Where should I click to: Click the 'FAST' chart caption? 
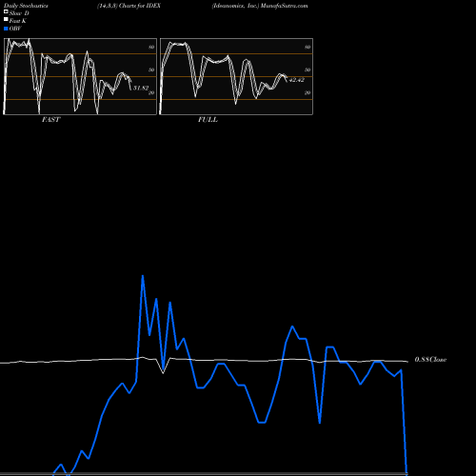[x=50, y=120]
